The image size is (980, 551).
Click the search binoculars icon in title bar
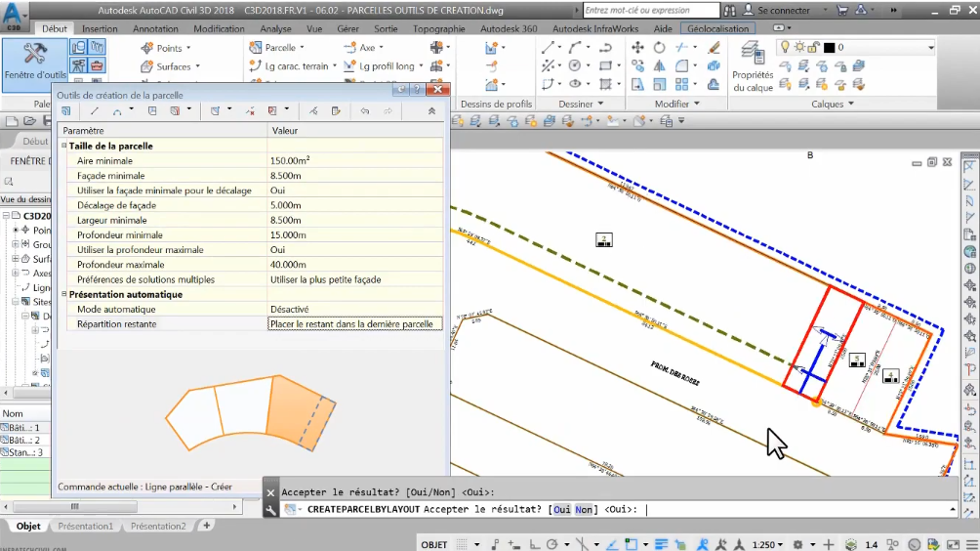point(729,10)
